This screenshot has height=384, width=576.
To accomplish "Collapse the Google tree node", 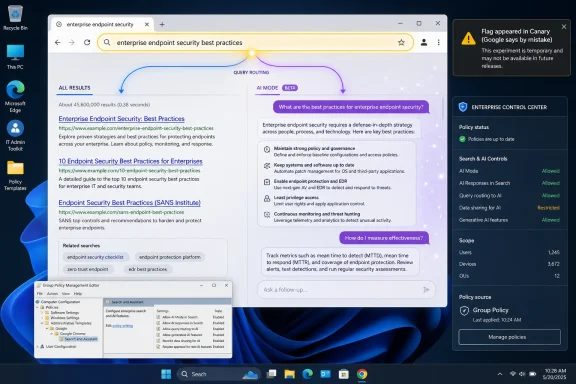I will coord(47,329).
